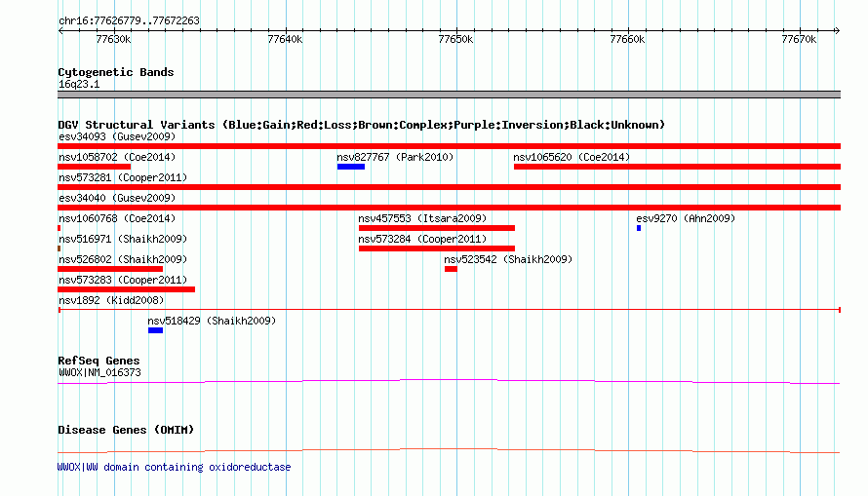Screen dimensions: 868x496
Task: Click the 77660k ruler tick label
Action: (x=627, y=39)
